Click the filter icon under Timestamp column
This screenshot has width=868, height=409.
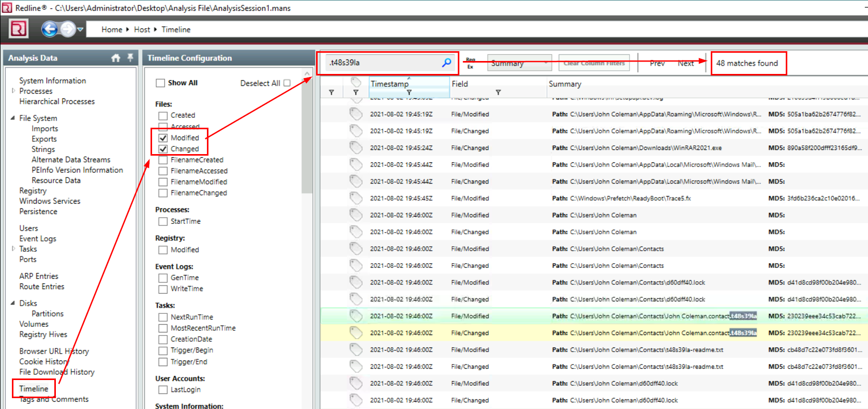(x=409, y=93)
